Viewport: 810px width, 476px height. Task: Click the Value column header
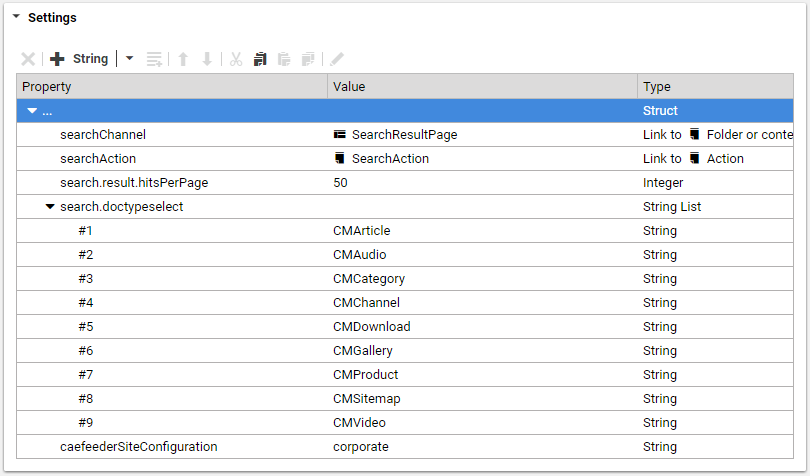coord(482,86)
